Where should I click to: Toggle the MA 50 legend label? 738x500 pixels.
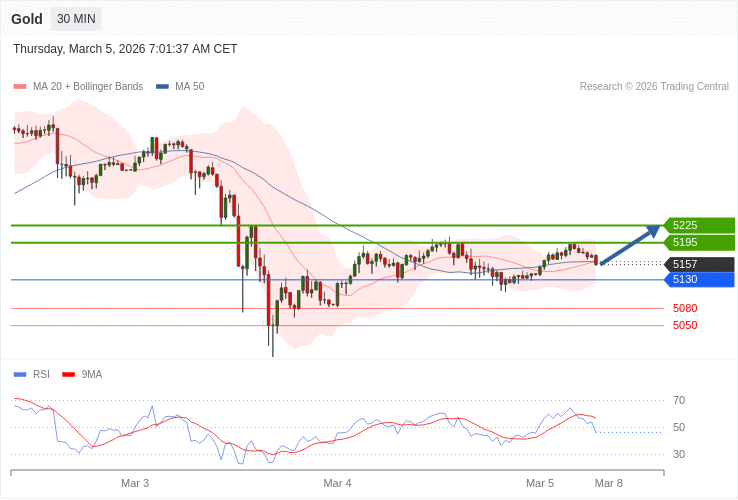189,87
